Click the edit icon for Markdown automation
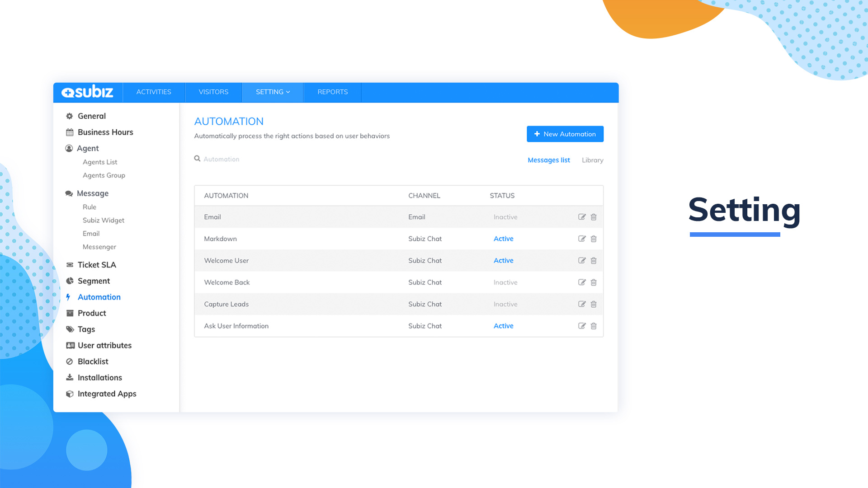This screenshot has height=488, width=868. [582, 239]
